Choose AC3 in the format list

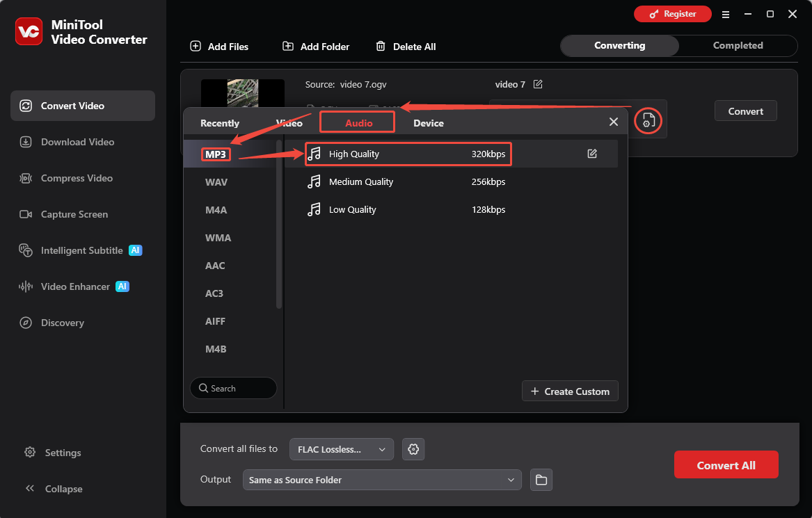214,293
